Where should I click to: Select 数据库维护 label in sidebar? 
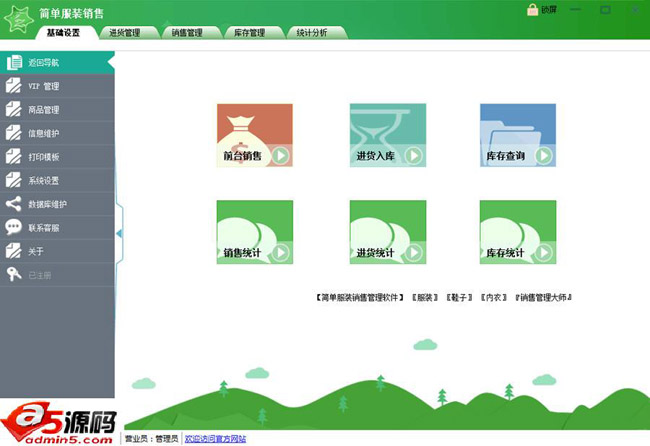click(x=47, y=204)
